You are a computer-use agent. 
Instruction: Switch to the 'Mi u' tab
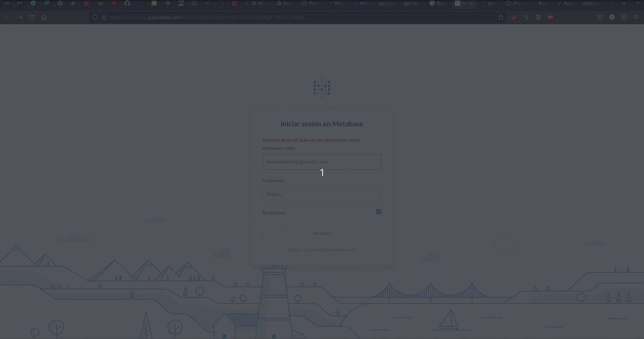(260, 3)
